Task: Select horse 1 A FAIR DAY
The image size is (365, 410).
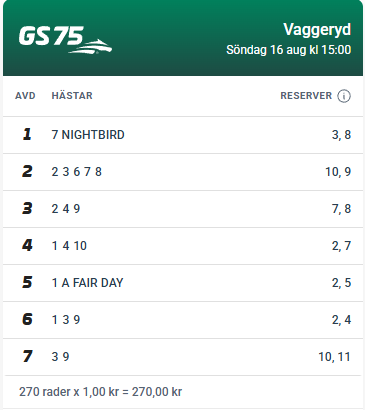Action: click(x=87, y=283)
